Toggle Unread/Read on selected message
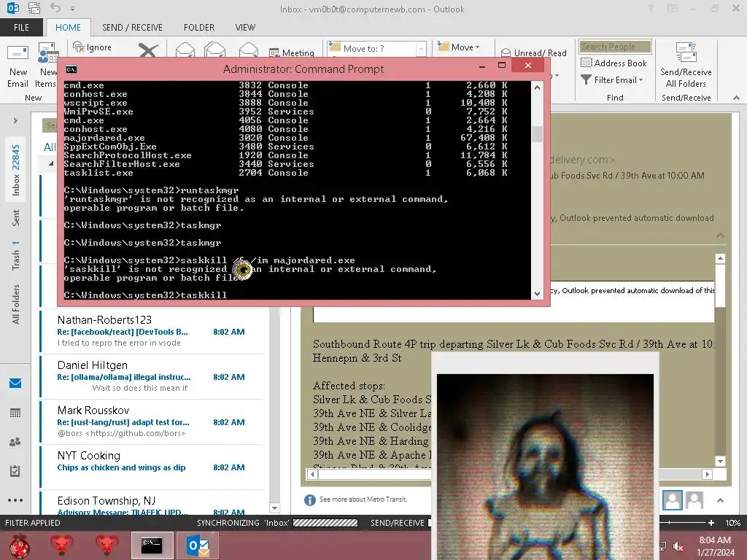The height and width of the screenshot is (560, 747). coord(534,52)
